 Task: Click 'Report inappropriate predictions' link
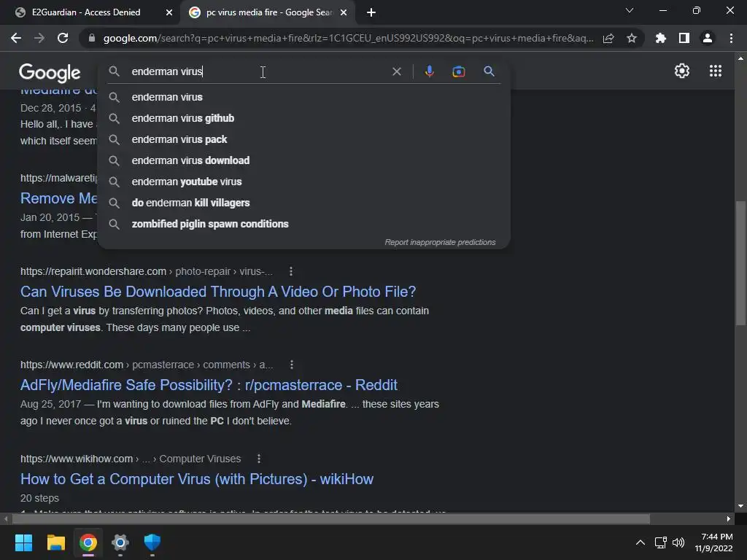(440, 242)
